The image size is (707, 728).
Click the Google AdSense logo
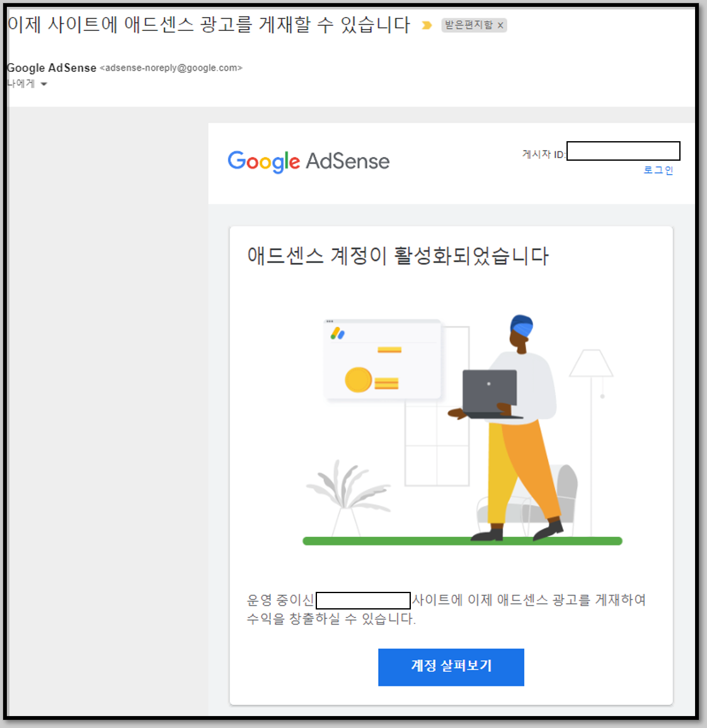tap(308, 161)
